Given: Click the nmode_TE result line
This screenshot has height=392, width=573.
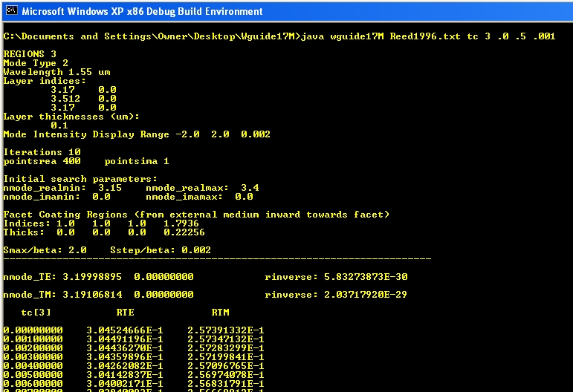Looking at the screenshot, I should [x=98, y=277].
